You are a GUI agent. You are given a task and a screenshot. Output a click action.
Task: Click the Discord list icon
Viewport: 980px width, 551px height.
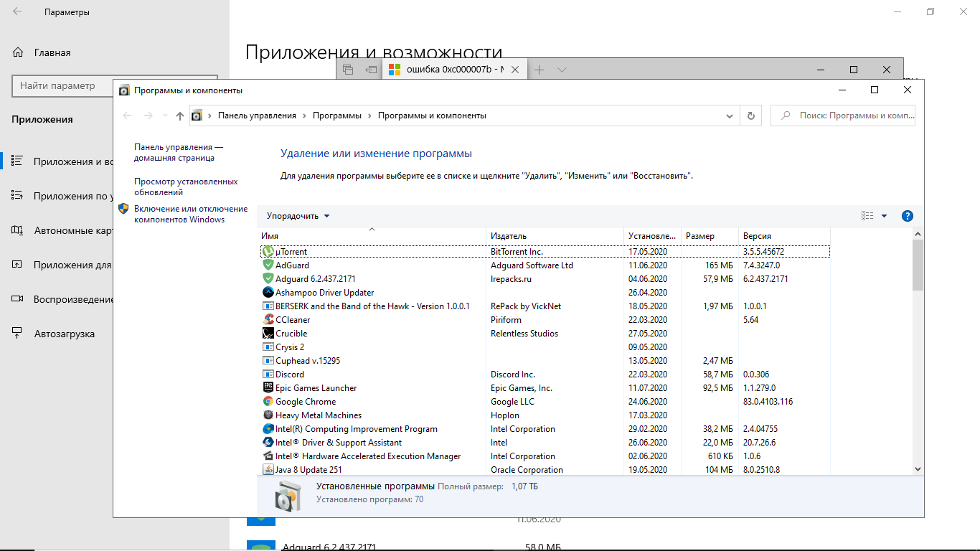[x=268, y=375]
